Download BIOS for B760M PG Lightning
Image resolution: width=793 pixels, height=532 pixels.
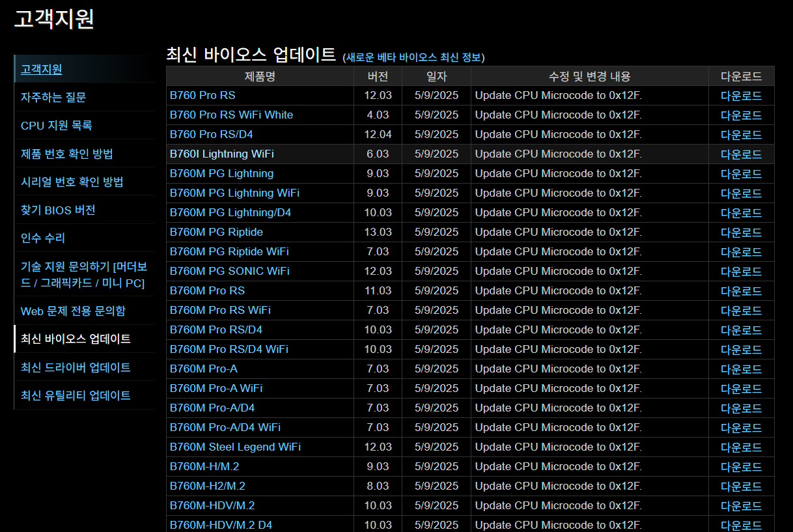(741, 174)
